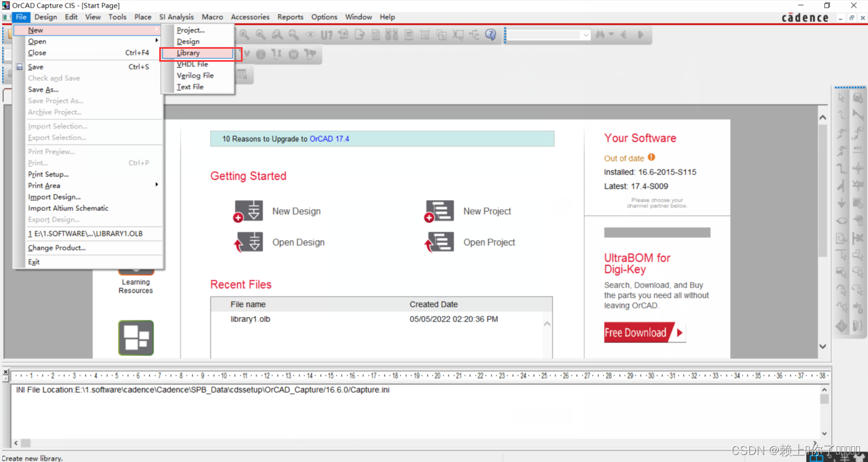Image resolution: width=868 pixels, height=462 pixels.
Task: Click the Place Net Alias (abc) tool
Action: click(858, 149)
